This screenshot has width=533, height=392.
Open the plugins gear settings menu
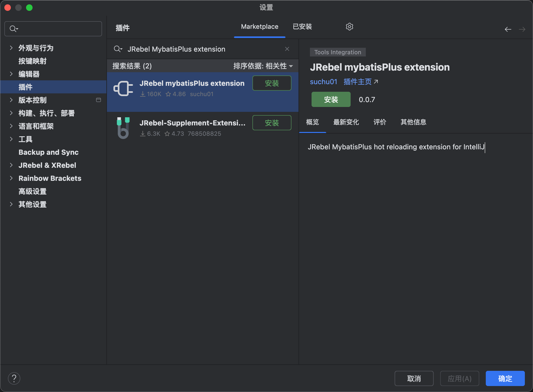[349, 27]
